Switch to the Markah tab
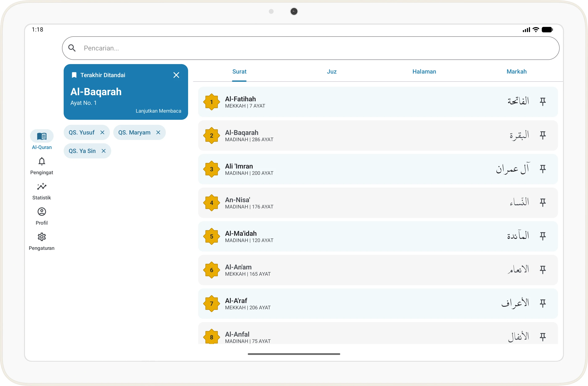This screenshot has height=386, width=588. point(517,72)
